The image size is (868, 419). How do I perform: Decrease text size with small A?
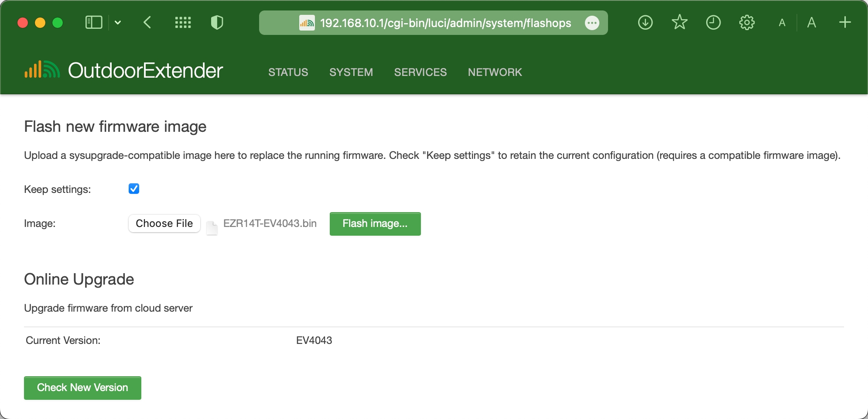[x=782, y=23]
